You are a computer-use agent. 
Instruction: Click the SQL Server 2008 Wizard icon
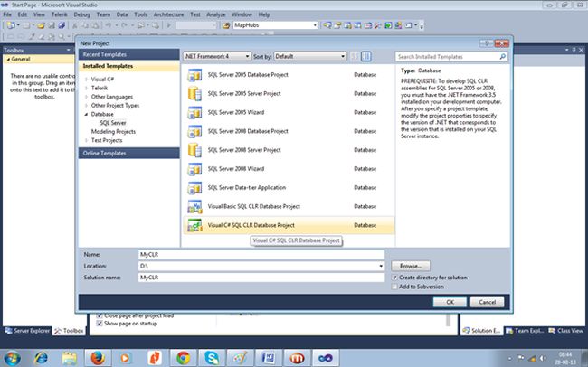point(194,169)
